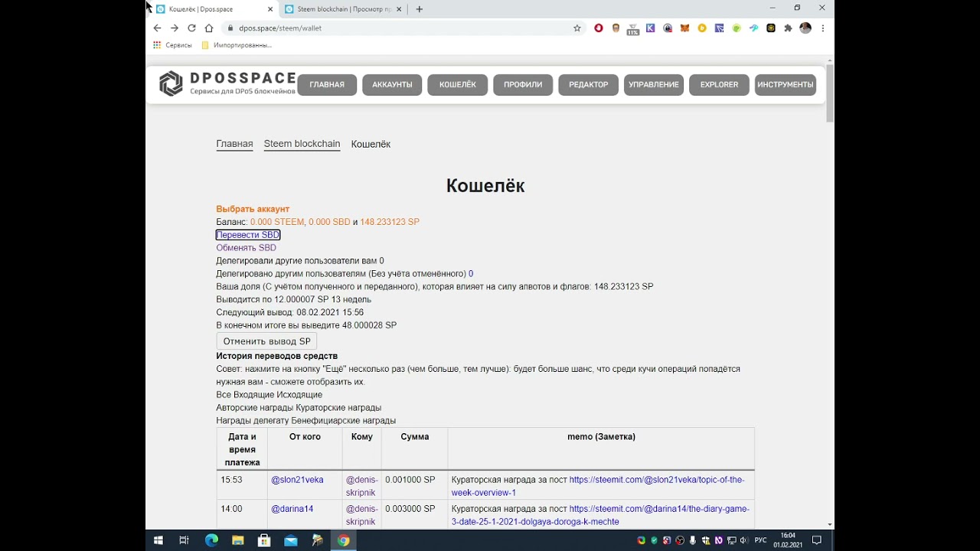
Task: Open the MetaMask fox extension
Action: (685, 28)
